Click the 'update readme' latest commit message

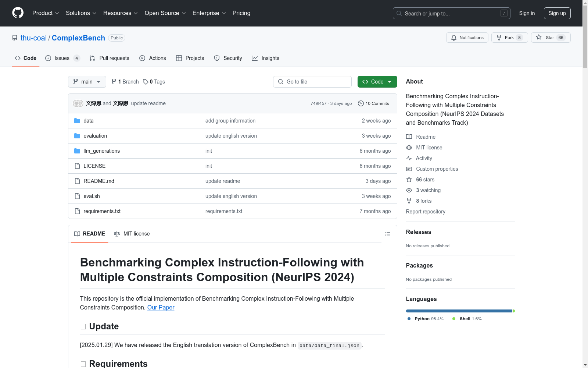(148, 103)
